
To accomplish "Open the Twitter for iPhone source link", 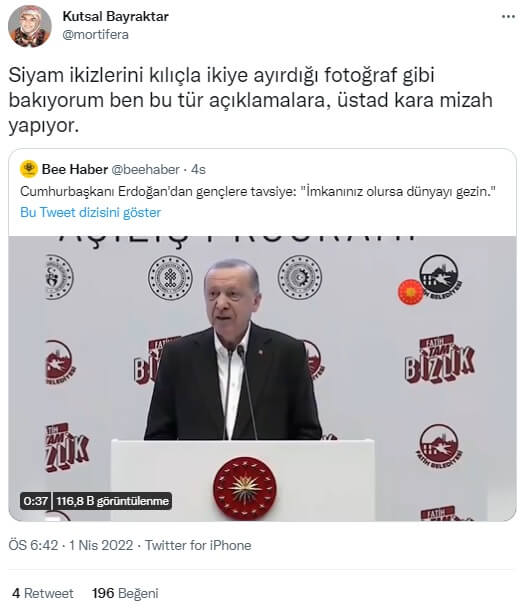I will [198, 545].
